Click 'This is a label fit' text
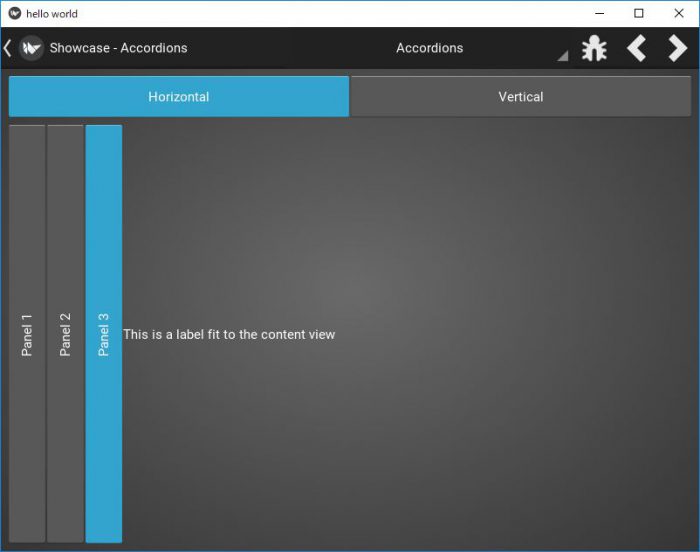The width and height of the screenshot is (700, 552). pyautogui.click(x=229, y=335)
